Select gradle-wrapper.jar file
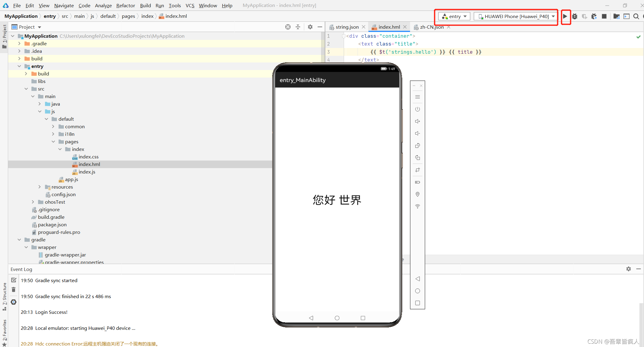This screenshot has height=347, width=644. 65,255
